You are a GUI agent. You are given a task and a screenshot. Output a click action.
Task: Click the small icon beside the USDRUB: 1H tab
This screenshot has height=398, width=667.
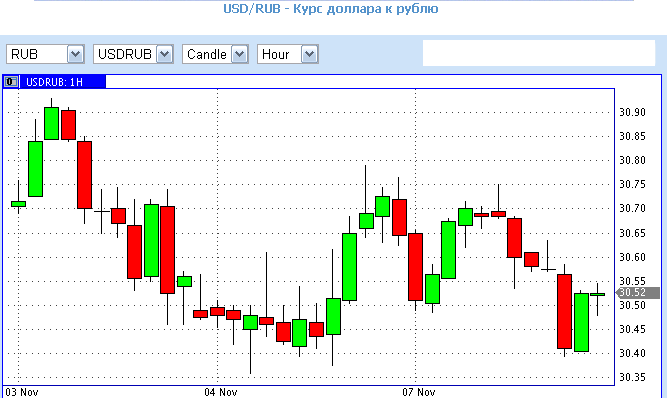point(11,82)
